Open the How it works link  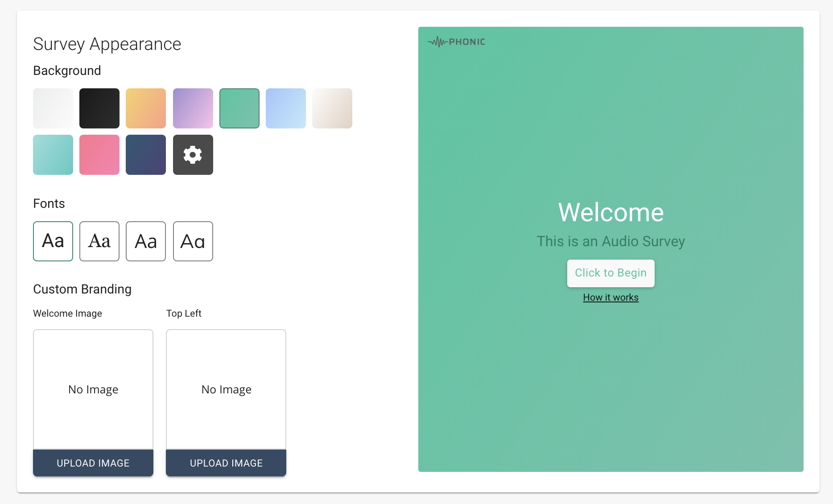click(x=610, y=297)
